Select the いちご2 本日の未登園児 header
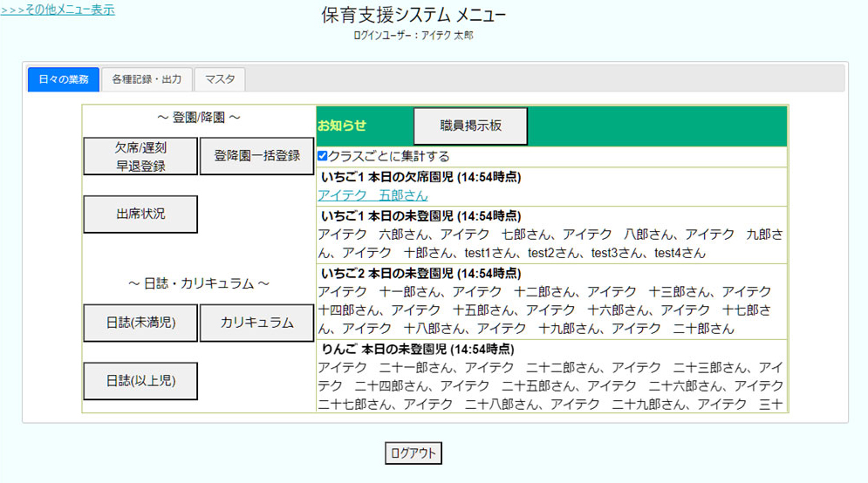 click(x=420, y=273)
